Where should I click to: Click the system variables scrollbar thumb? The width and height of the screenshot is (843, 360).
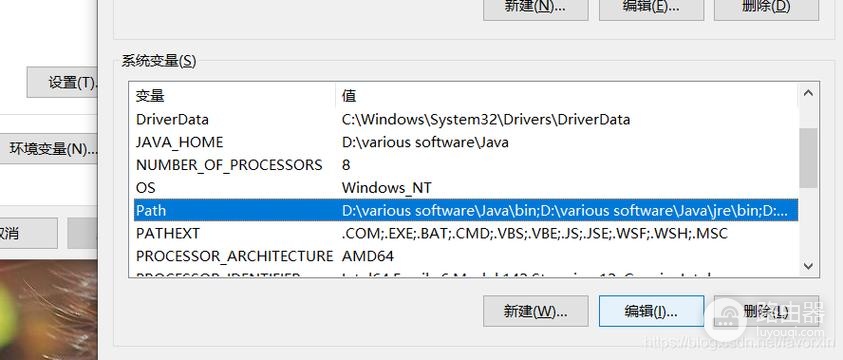click(x=808, y=158)
